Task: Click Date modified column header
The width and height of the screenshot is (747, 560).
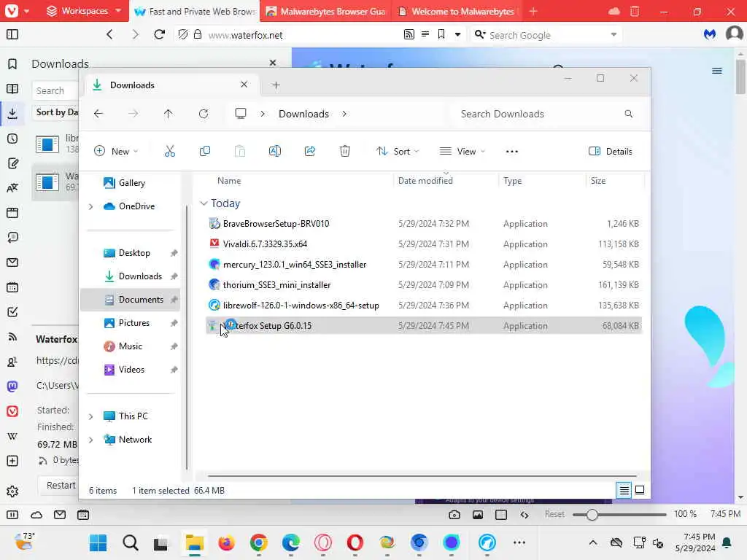Action: [x=425, y=181]
